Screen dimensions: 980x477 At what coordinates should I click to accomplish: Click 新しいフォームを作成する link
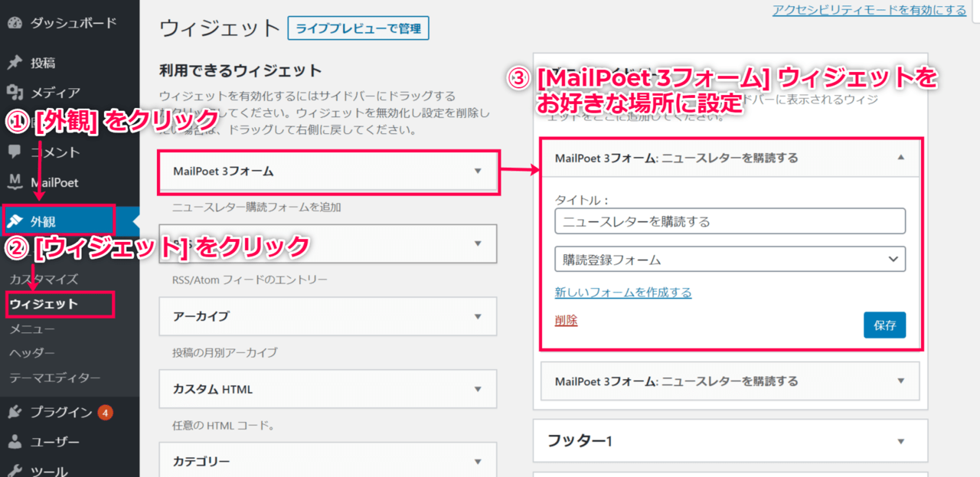623,292
